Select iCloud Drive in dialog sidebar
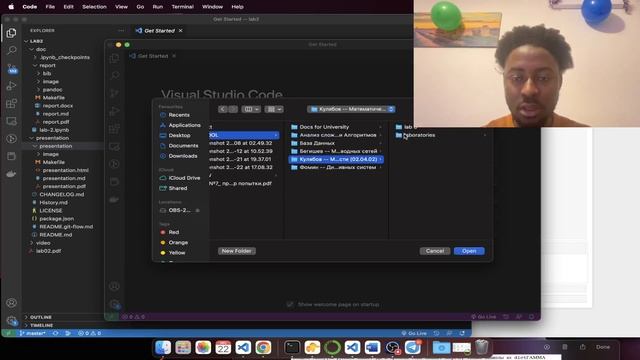The width and height of the screenshot is (640, 360). [184, 178]
